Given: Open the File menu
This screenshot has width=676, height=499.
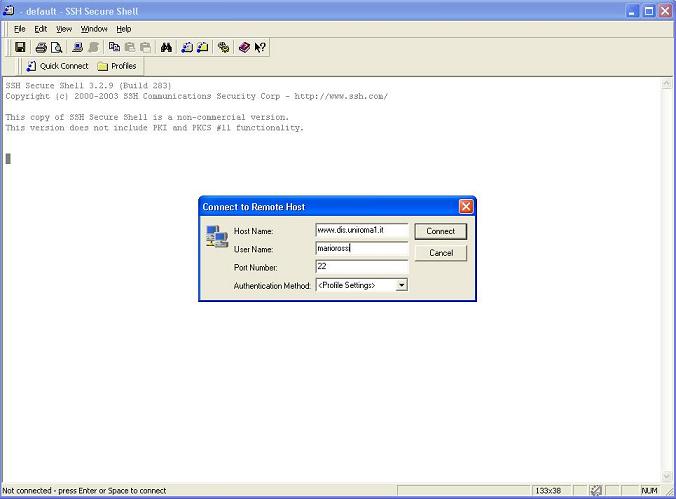Looking at the screenshot, I should pyautogui.click(x=20, y=29).
